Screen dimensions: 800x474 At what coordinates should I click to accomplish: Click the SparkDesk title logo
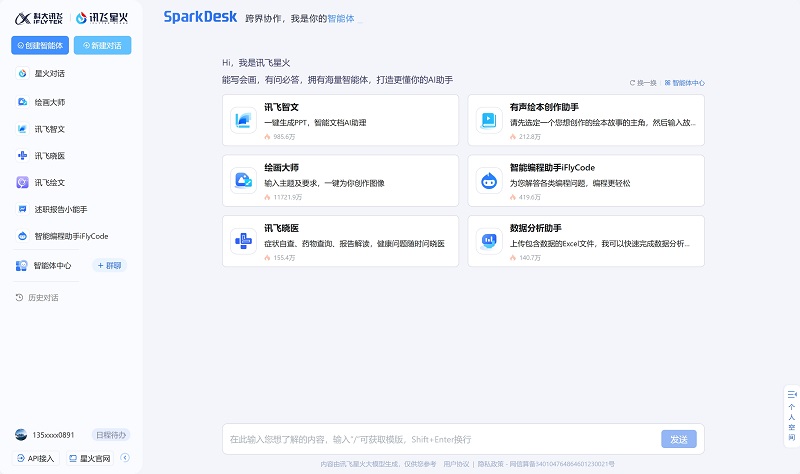[200, 17]
